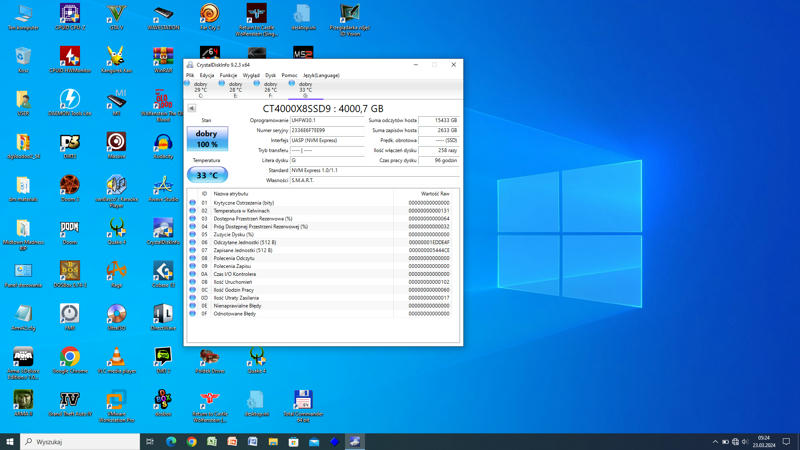Click the Interfejs UASP (NVM Express) field
800x450 pixels.
tap(327, 140)
